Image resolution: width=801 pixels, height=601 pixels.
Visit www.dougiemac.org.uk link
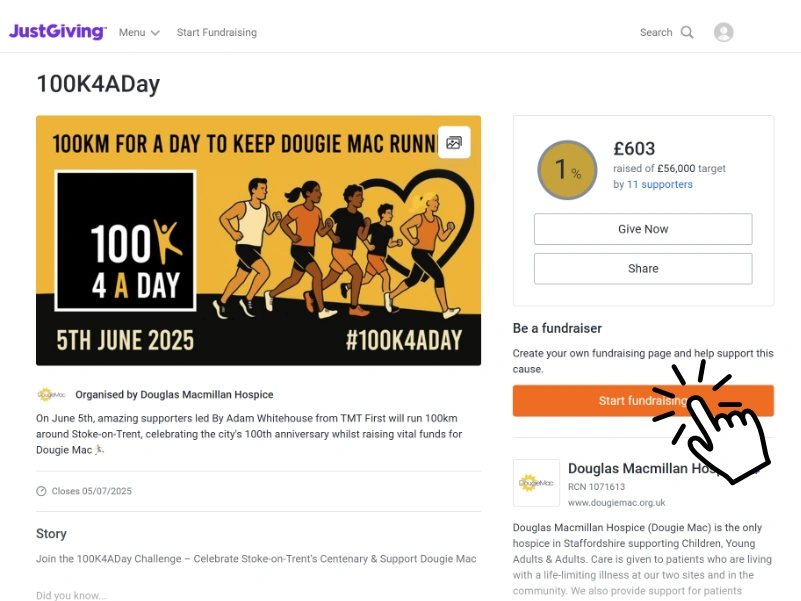click(616, 502)
